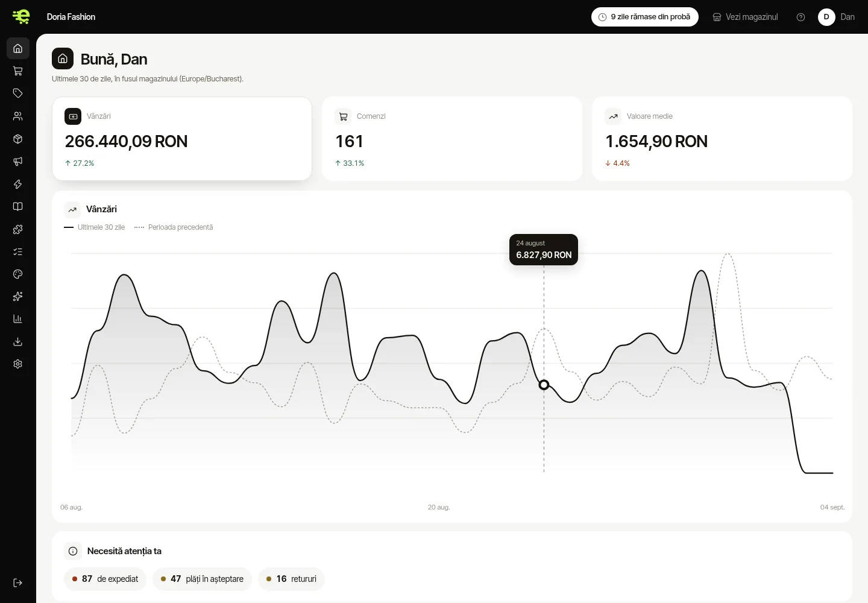Click the "33.1%" orders growth indicator

coord(350,163)
